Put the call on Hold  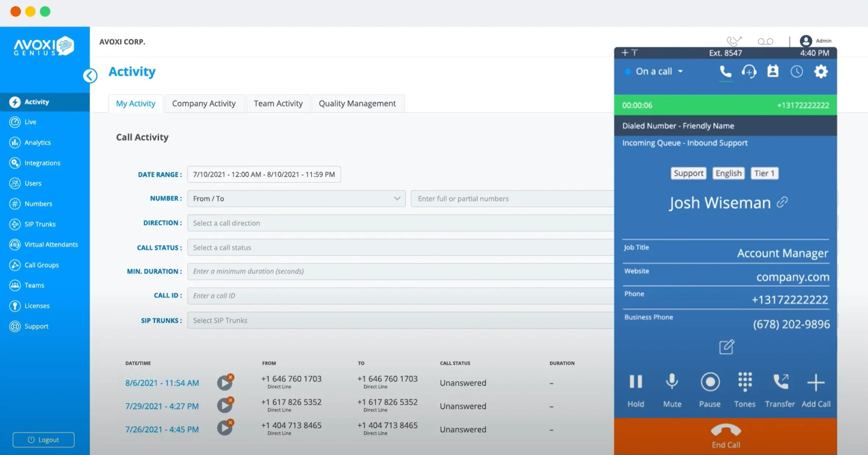point(635,382)
